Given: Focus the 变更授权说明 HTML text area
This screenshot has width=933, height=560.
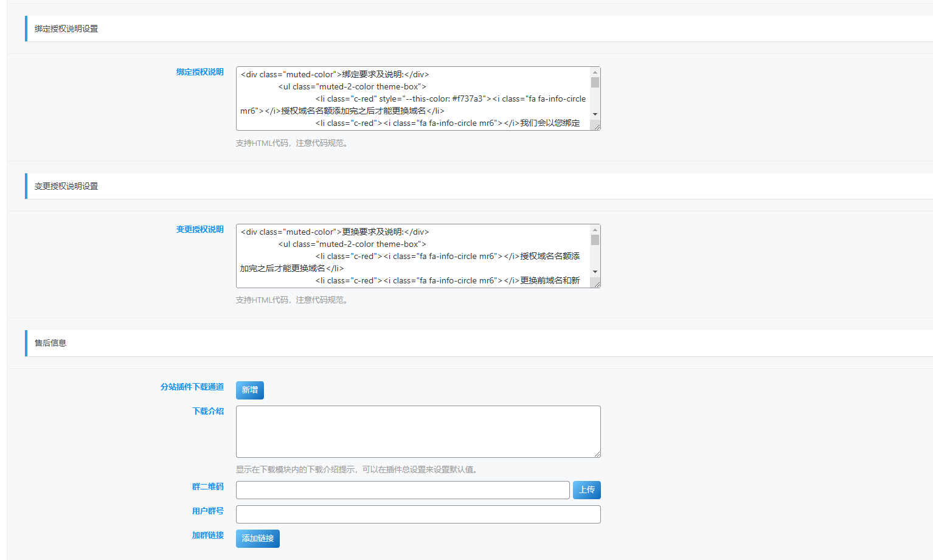Looking at the screenshot, I should click(412, 256).
